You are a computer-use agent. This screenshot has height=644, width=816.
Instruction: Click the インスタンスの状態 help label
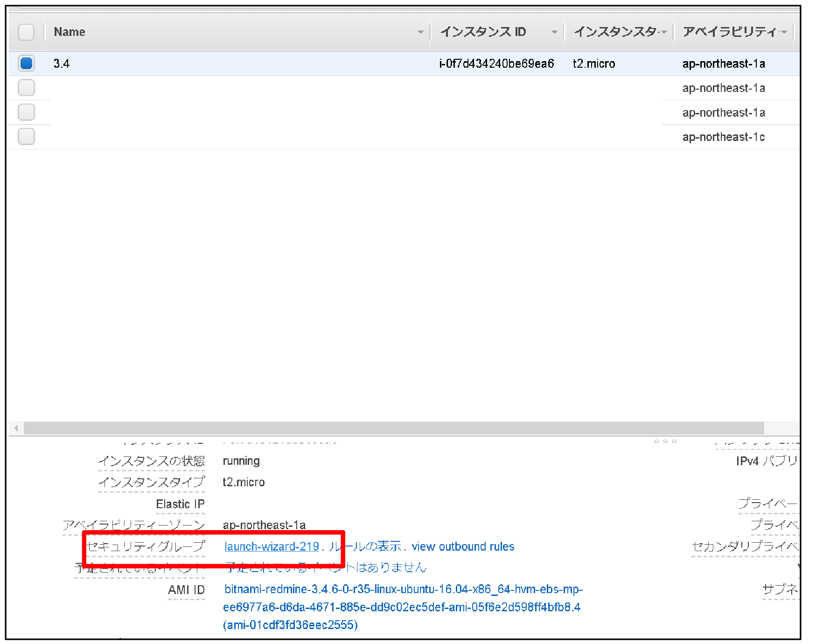pos(152,461)
